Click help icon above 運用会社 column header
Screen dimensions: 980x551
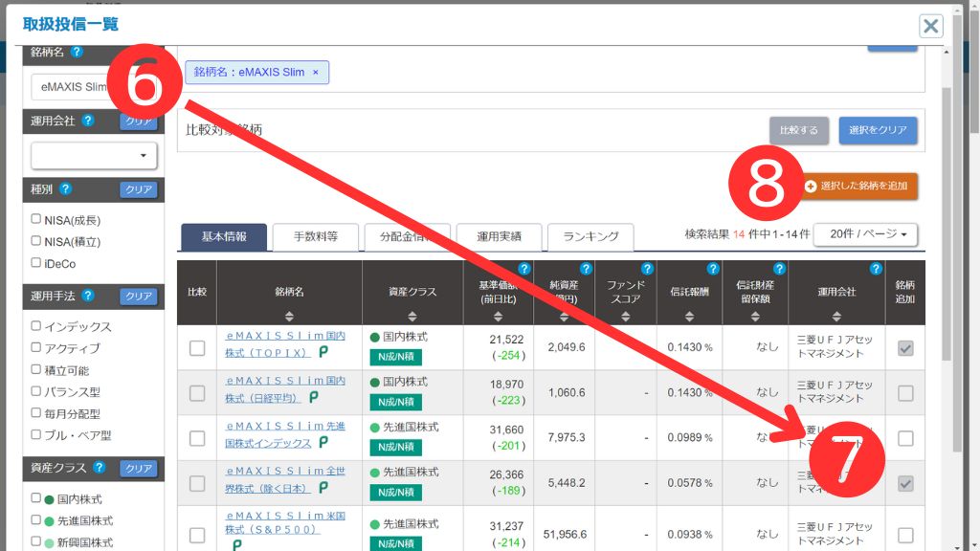[876, 269]
